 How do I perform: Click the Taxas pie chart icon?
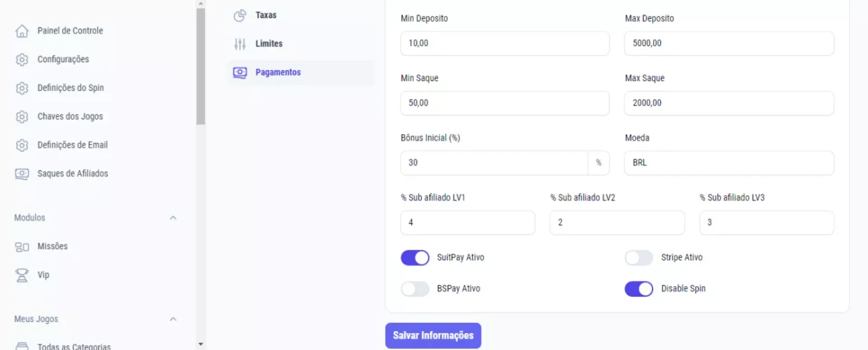(x=240, y=15)
